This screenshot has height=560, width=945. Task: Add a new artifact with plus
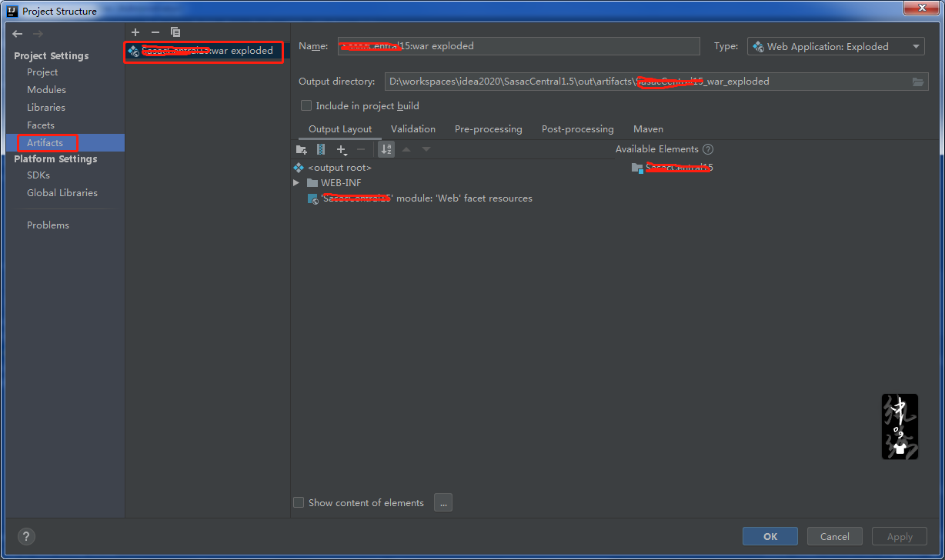(135, 32)
